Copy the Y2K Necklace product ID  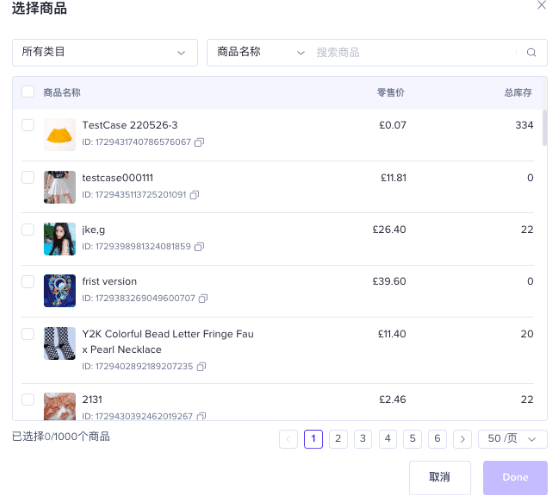point(201,366)
